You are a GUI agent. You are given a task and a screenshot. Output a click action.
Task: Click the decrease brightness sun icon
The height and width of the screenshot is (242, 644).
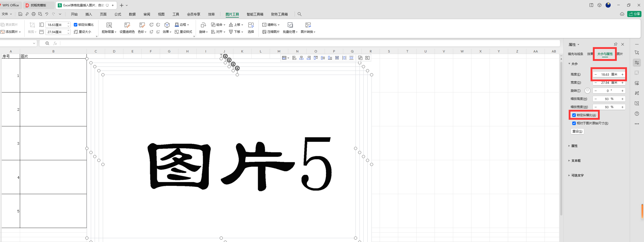click(158, 32)
